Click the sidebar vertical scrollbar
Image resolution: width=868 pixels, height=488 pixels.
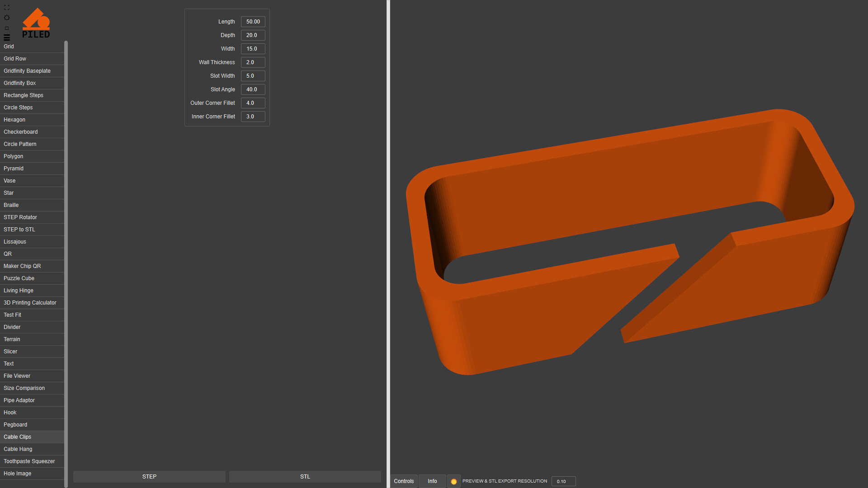pos(66,262)
